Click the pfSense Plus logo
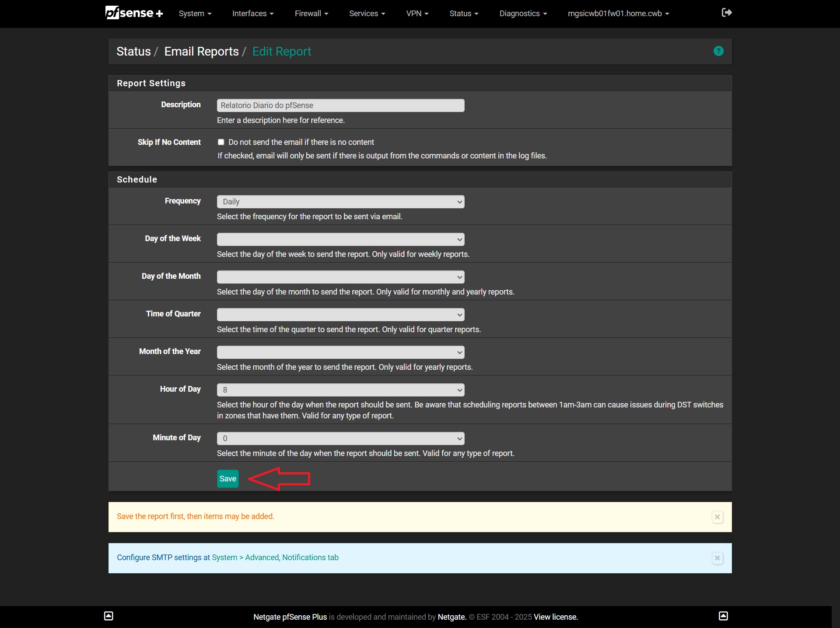The image size is (840, 628). (x=134, y=13)
